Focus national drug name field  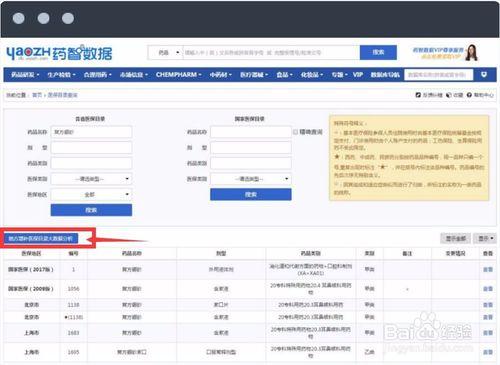tap(251, 132)
